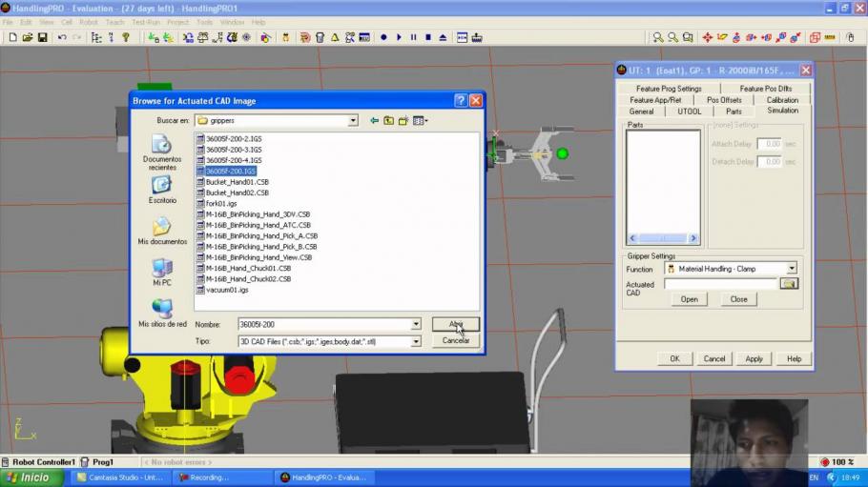Expand the Tipo file type dropdown
Screen dimensions: 868x487
coord(416,341)
